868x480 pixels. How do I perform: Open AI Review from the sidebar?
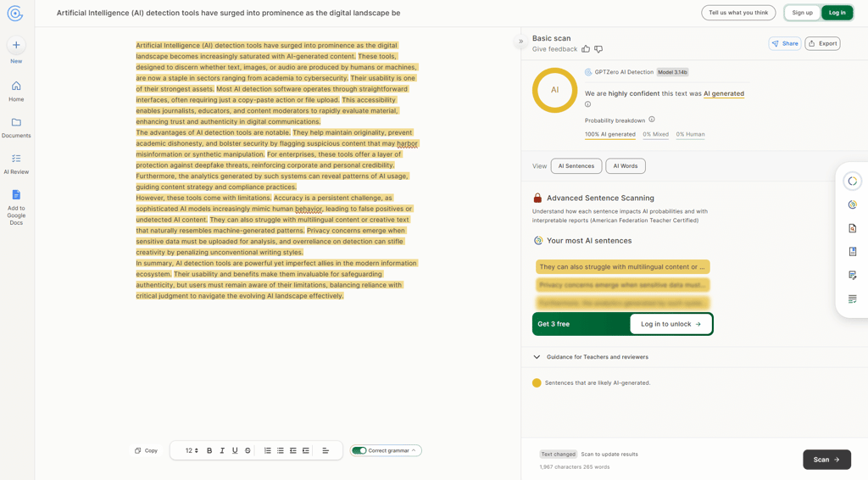[x=16, y=164]
